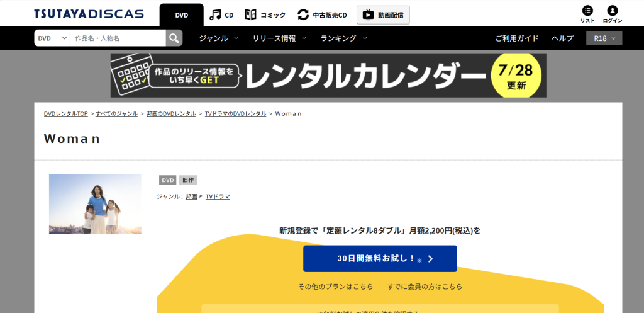Click the music note CD icon
644x313 pixels.
pos(215,15)
